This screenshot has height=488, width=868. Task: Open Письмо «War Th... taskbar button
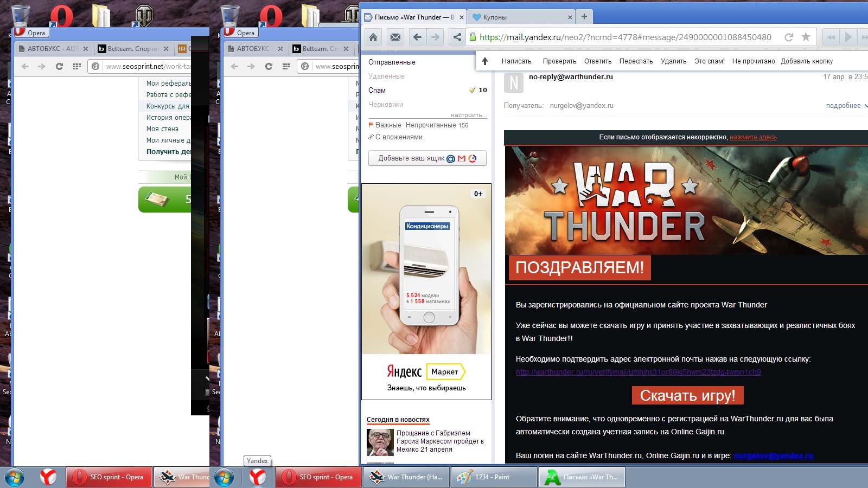pyautogui.click(x=582, y=477)
